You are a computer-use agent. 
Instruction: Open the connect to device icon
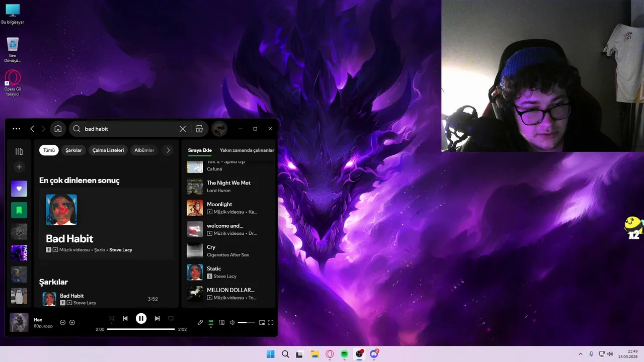pos(221,322)
